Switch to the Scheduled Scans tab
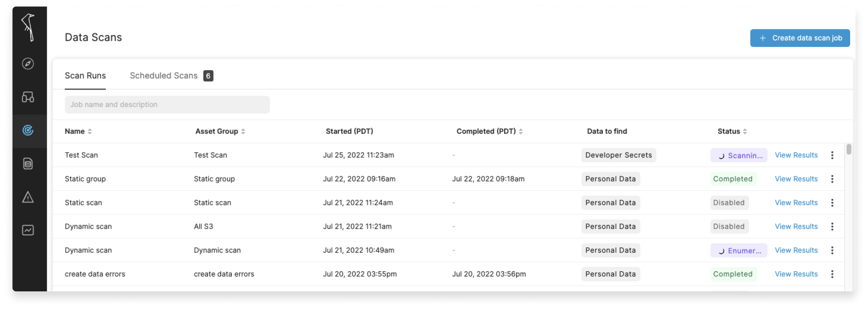Screen dimensions: 868x310 [x=164, y=76]
